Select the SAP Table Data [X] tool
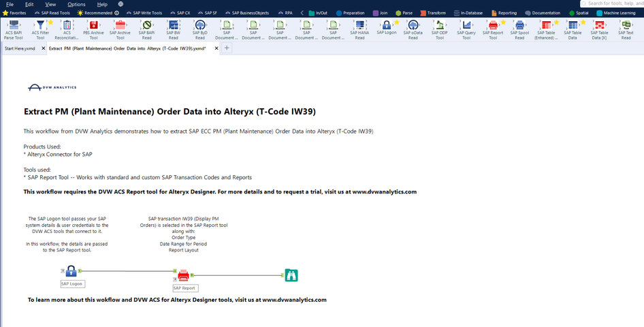This screenshot has width=644, height=327. (600, 25)
